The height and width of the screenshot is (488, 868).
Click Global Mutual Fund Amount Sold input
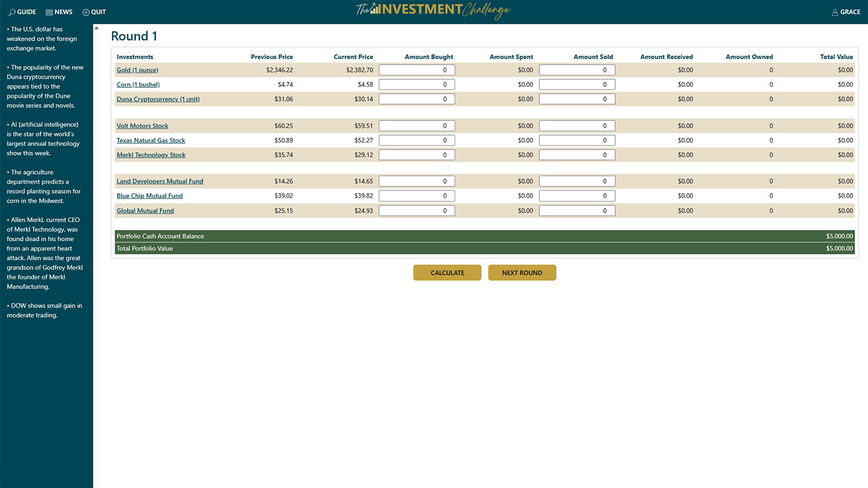[x=577, y=211]
